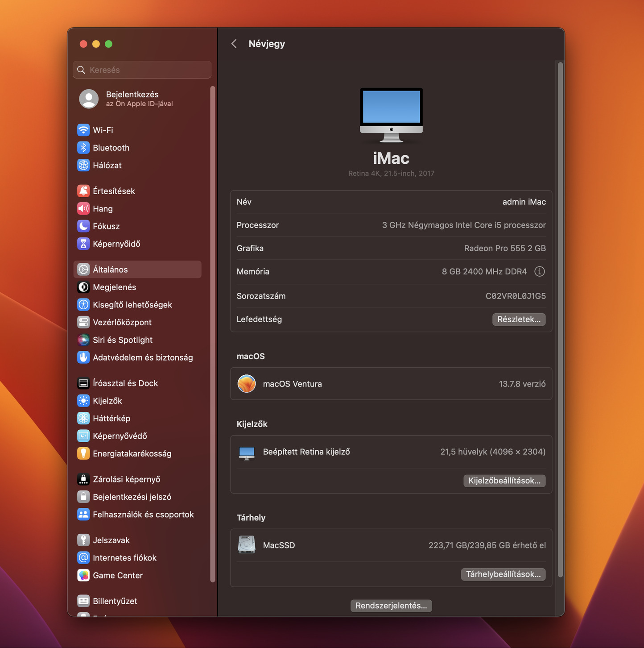Open Képernyővédő icon
The width and height of the screenshot is (644, 648).
click(83, 436)
